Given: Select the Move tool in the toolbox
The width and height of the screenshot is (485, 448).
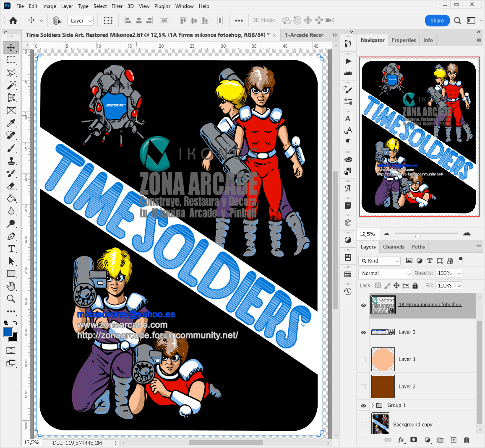Looking at the screenshot, I should point(11,47).
